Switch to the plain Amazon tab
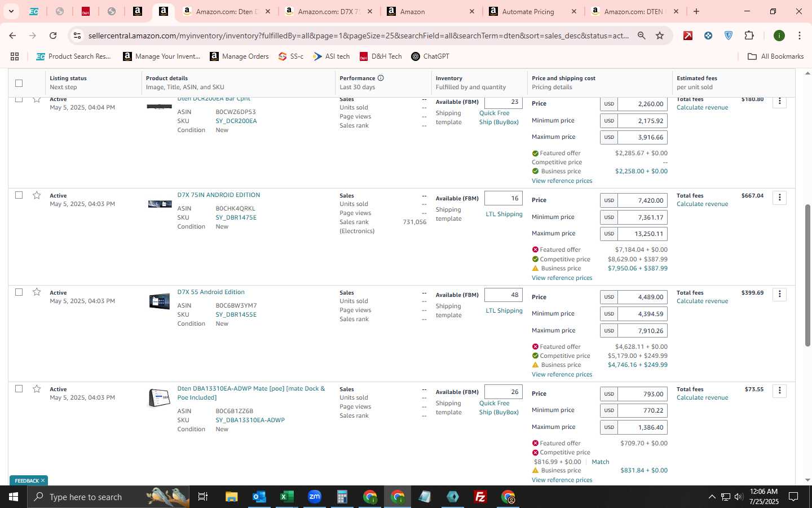812x508 pixels. click(x=431, y=11)
